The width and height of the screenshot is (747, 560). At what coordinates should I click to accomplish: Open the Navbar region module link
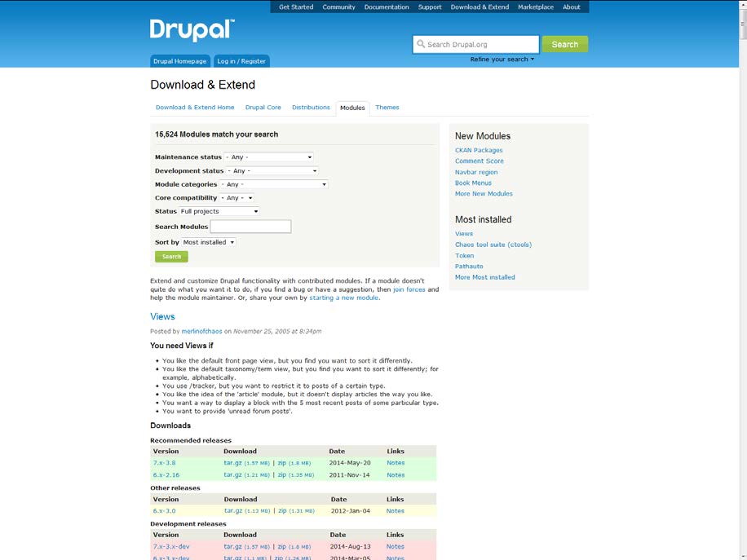(x=476, y=172)
